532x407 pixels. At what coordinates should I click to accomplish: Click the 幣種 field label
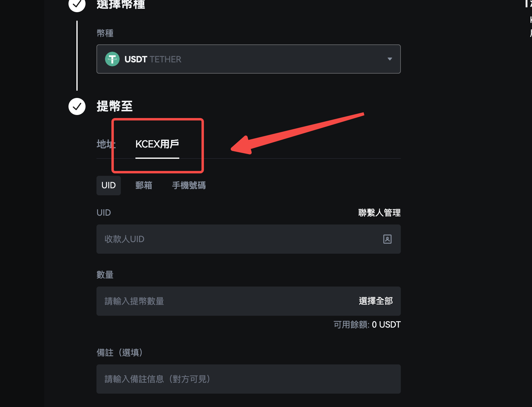(x=105, y=33)
